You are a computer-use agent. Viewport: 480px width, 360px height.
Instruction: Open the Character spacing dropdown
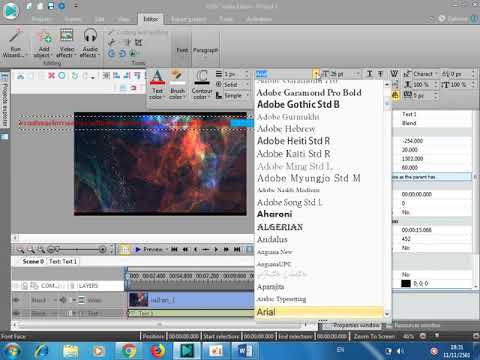pyautogui.click(x=437, y=74)
